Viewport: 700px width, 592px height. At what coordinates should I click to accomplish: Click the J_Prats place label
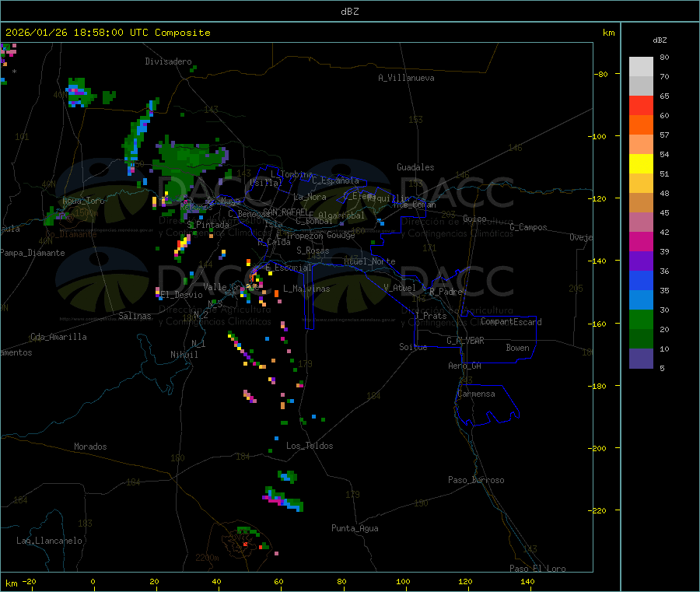click(x=430, y=315)
